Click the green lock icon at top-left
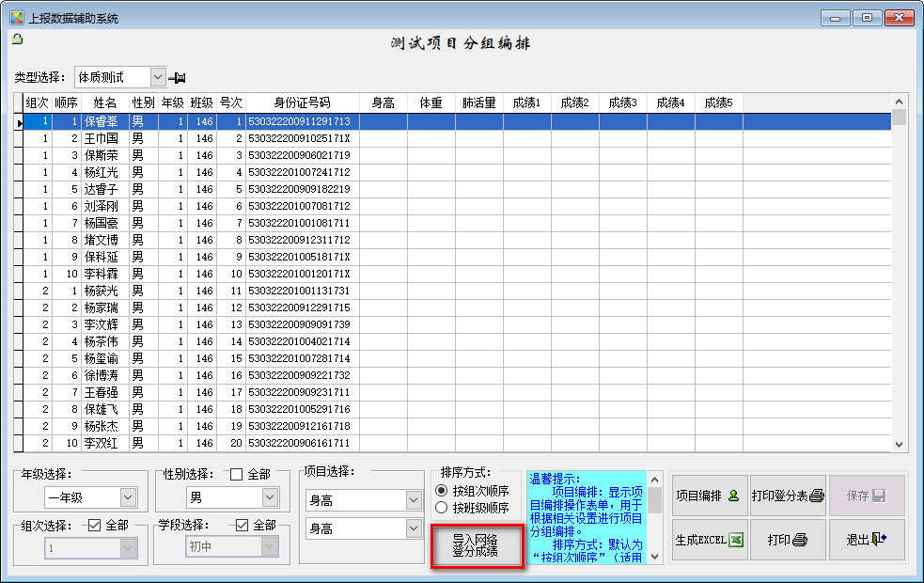924x583 pixels. [17, 39]
